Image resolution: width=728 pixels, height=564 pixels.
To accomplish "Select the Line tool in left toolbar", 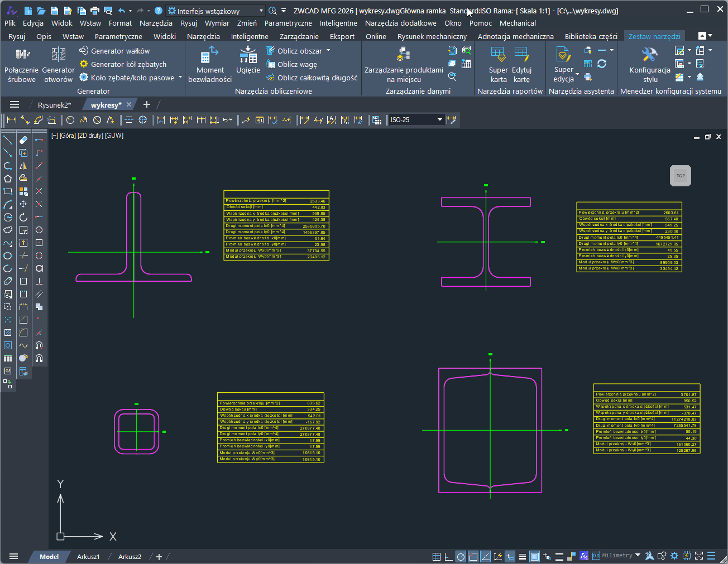I will 8,139.
